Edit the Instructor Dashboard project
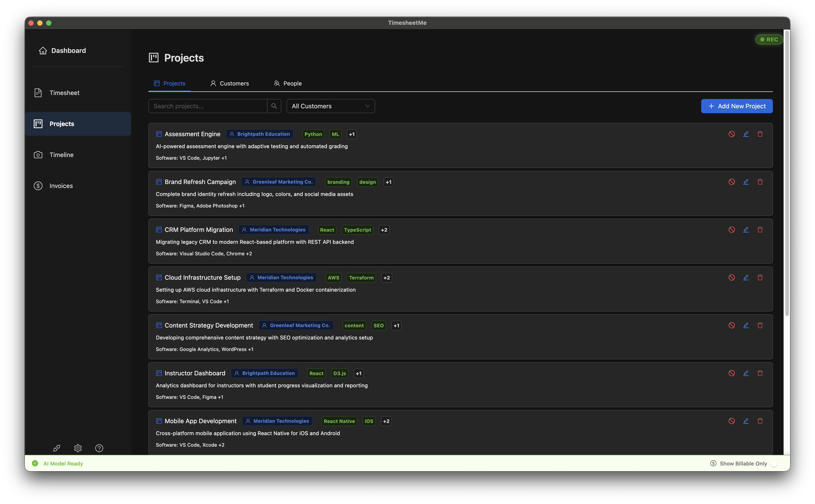Image resolution: width=815 pixels, height=504 pixels. [x=746, y=373]
